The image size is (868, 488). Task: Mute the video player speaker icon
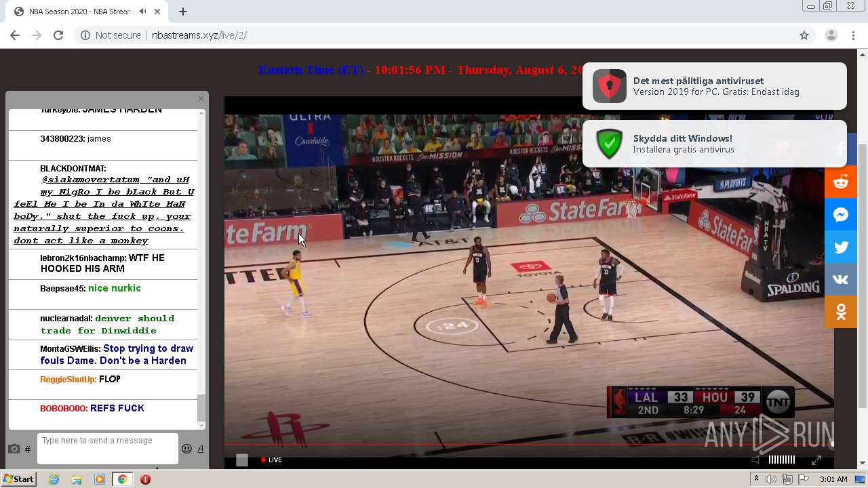(755, 460)
